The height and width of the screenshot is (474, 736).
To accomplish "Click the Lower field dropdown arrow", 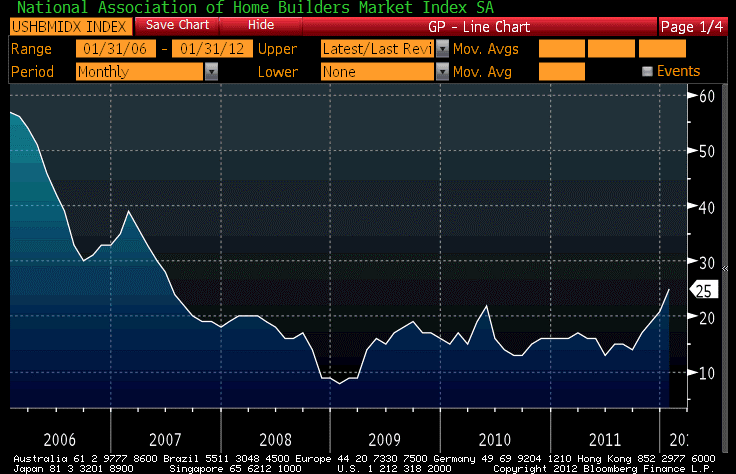I will 442,72.
